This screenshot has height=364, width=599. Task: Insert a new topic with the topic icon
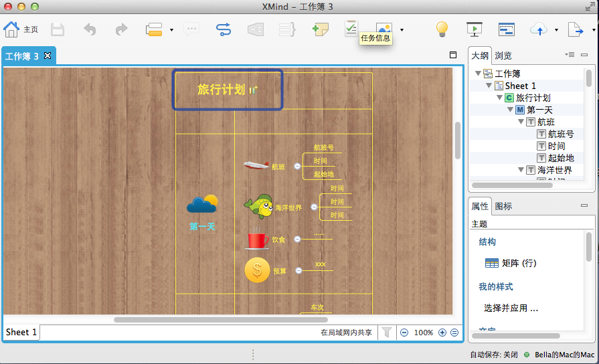coord(154,29)
